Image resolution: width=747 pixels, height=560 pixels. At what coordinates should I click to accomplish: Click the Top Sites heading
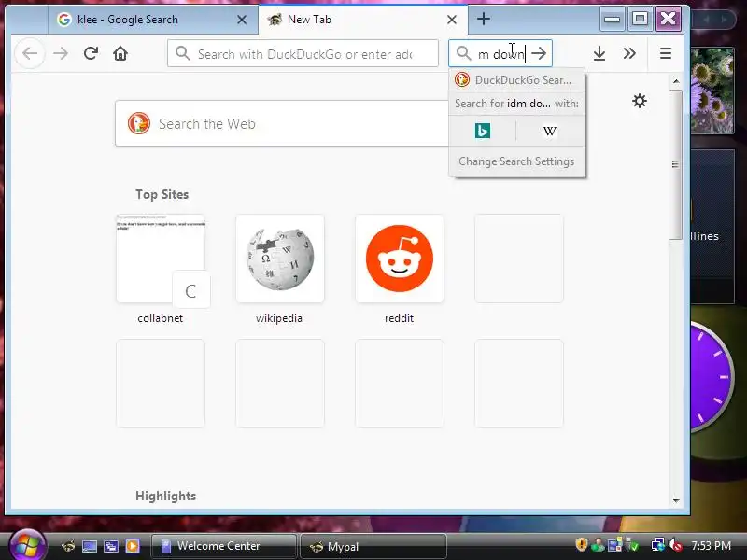click(162, 194)
